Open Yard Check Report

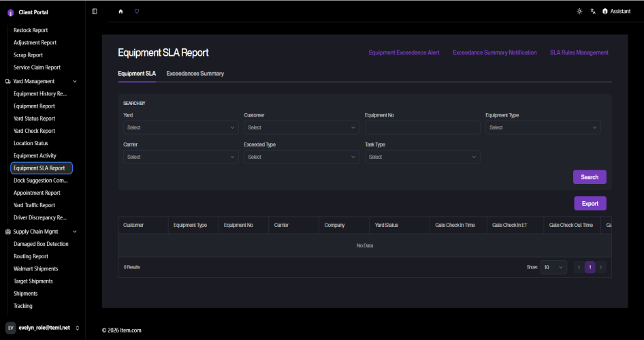click(x=34, y=131)
